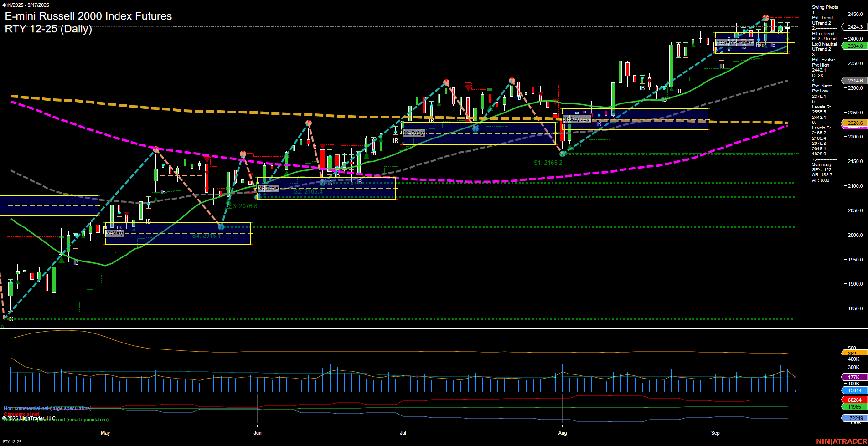Viewport: 868px width, 446px height.
Task: Click the E-mini Russell 2000 chart title
Action: pos(88,16)
